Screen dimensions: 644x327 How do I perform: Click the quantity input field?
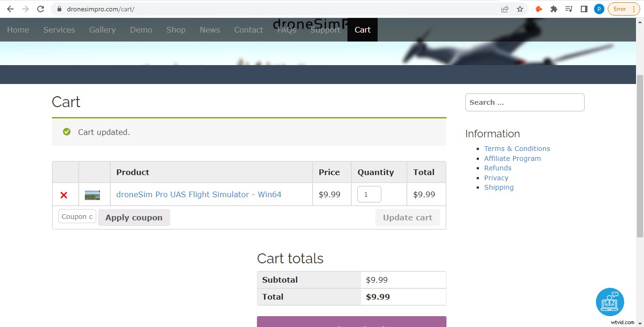pyautogui.click(x=369, y=194)
